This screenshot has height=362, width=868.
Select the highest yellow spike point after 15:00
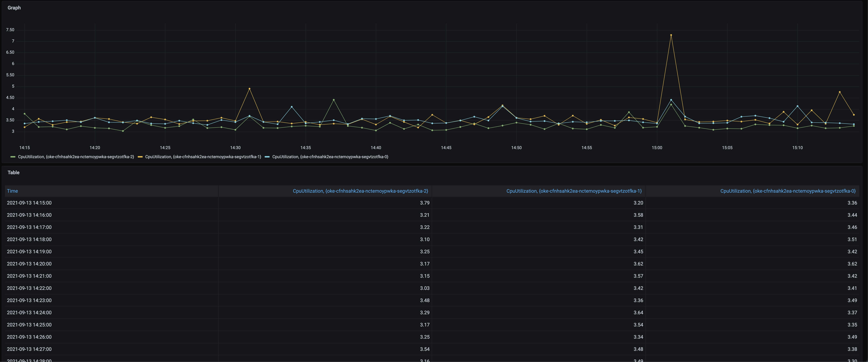[x=671, y=35]
